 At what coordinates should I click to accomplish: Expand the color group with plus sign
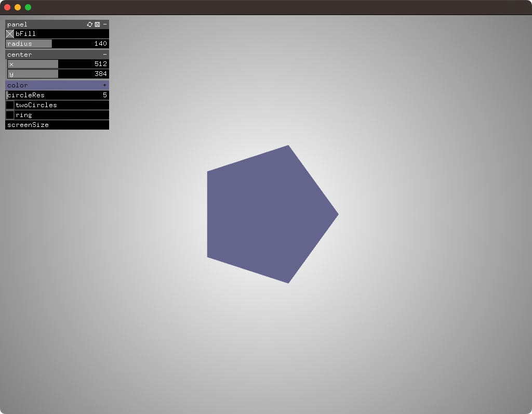click(x=104, y=85)
